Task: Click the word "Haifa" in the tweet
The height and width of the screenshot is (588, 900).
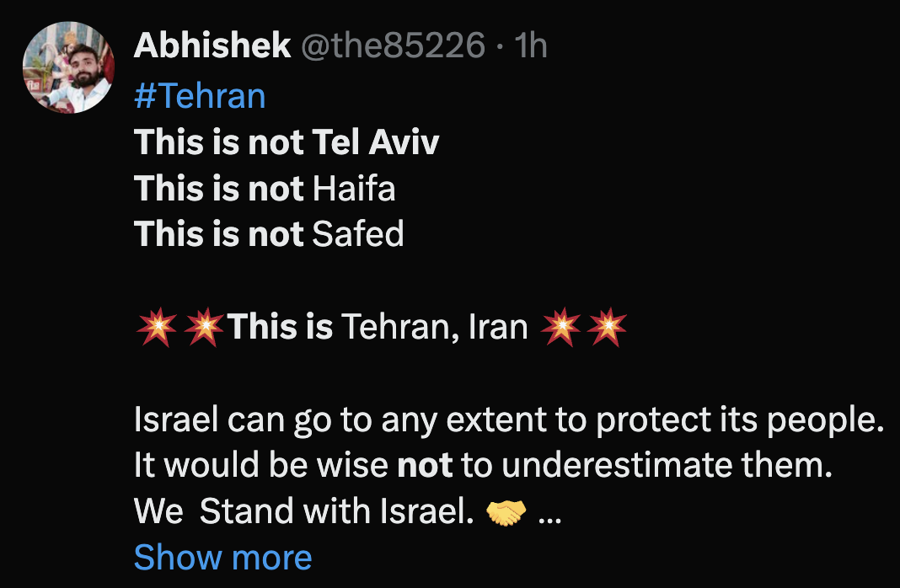Action: tap(354, 189)
